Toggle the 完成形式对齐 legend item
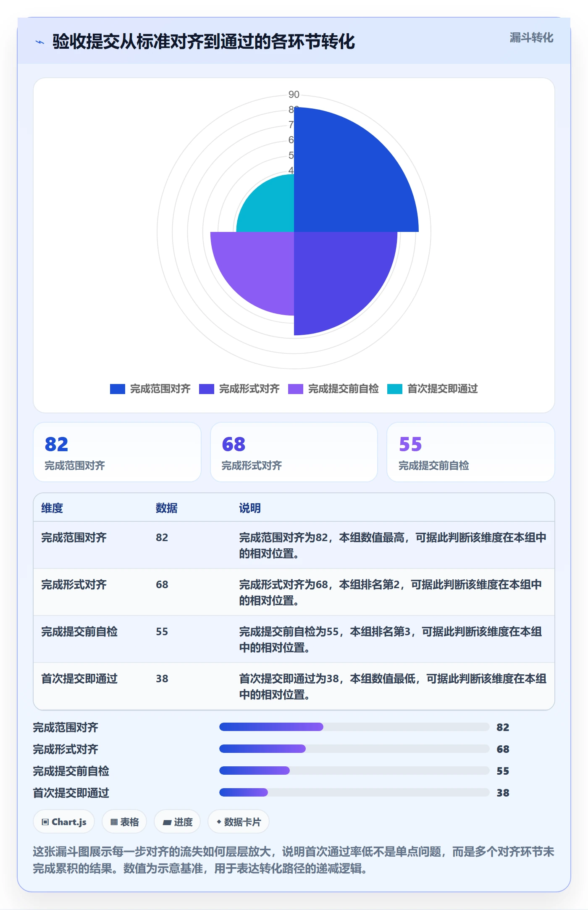This screenshot has height=910, width=588. coord(239,389)
